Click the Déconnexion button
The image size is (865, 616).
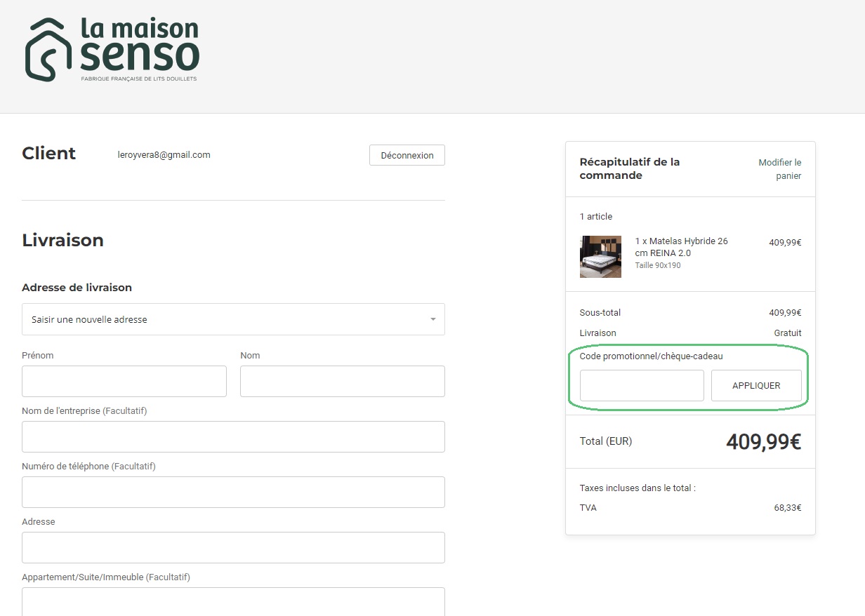[407, 155]
